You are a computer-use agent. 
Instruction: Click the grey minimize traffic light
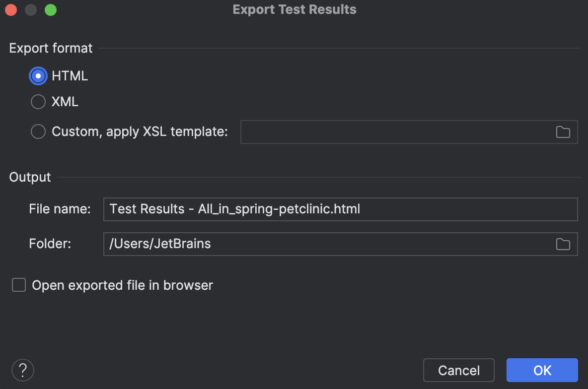[30, 9]
